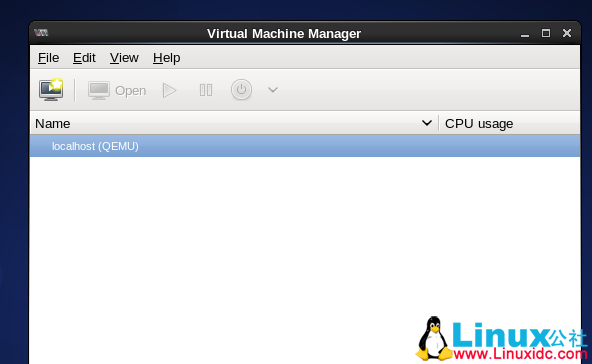Screen dimensions: 592x364
Task: Click the Shut Down power icon
Action: [x=241, y=90]
